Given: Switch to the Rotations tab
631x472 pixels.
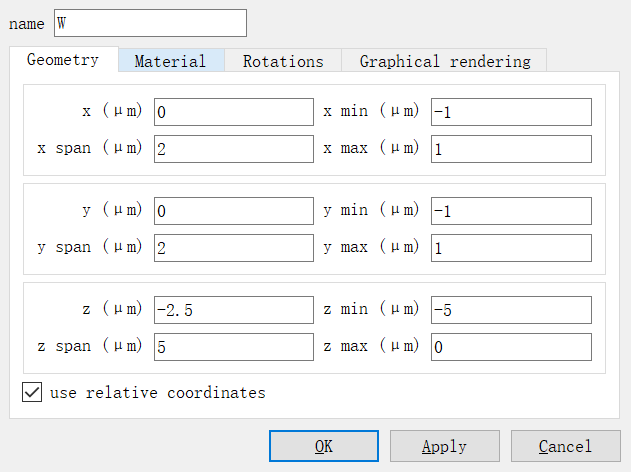Looking at the screenshot, I should (x=283, y=61).
